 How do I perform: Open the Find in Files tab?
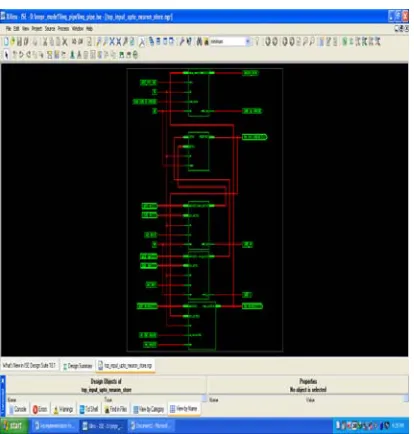(116, 409)
